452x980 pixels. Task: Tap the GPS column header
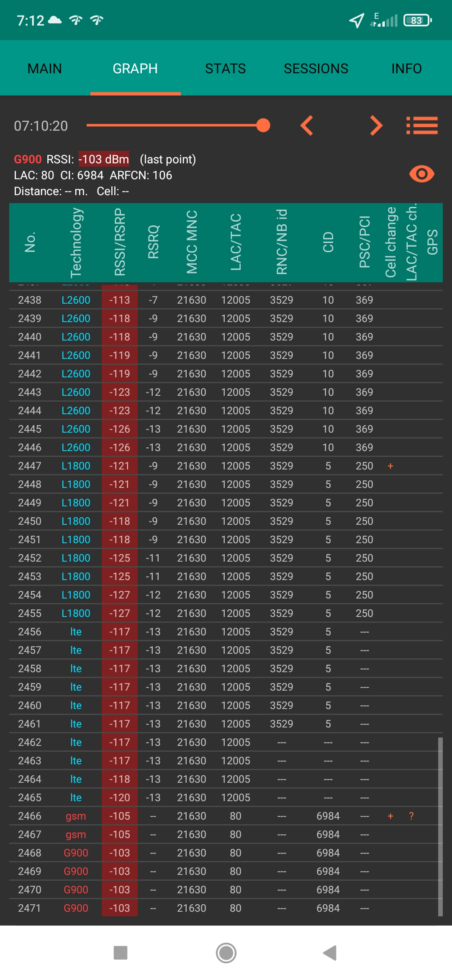[x=432, y=242]
